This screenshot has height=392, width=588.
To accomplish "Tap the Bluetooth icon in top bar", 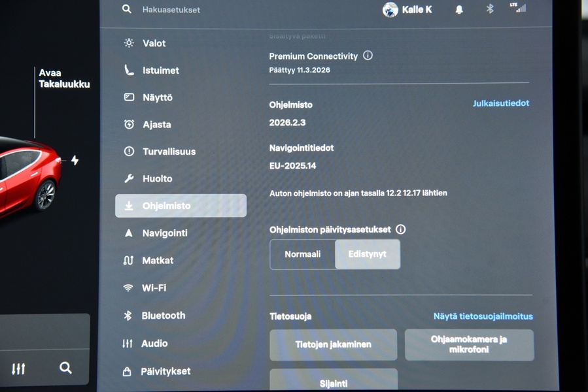I will (489, 9).
